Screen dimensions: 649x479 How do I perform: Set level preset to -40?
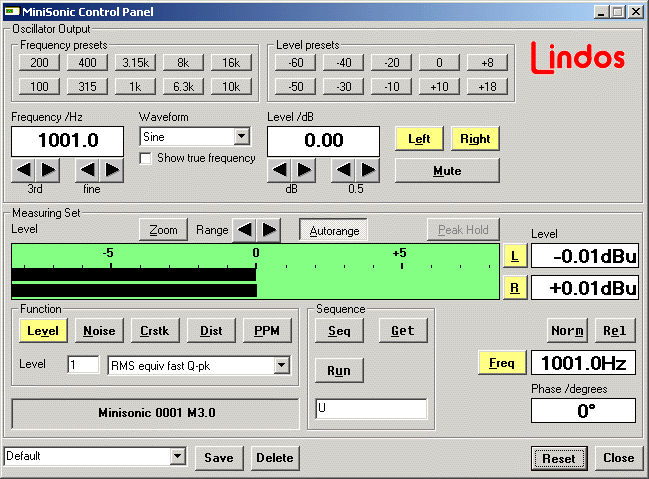(344, 63)
